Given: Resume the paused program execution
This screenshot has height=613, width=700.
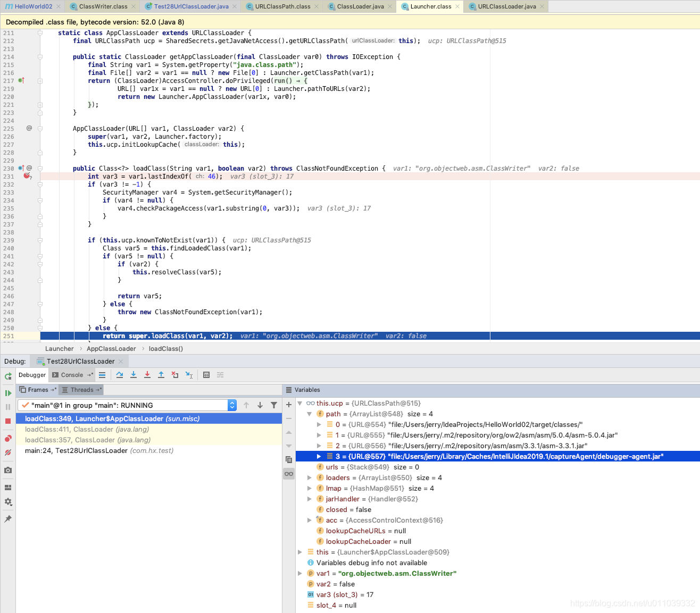Looking at the screenshot, I should click(7, 393).
